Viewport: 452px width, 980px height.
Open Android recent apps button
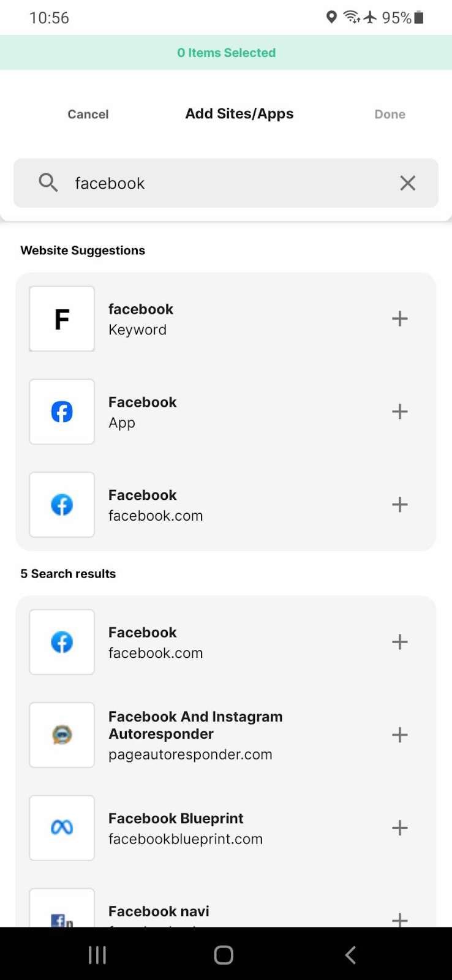(x=97, y=954)
